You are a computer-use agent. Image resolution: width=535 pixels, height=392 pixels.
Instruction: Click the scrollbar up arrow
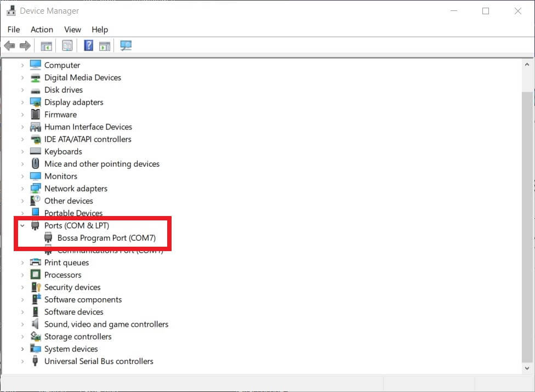(x=527, y=64)
